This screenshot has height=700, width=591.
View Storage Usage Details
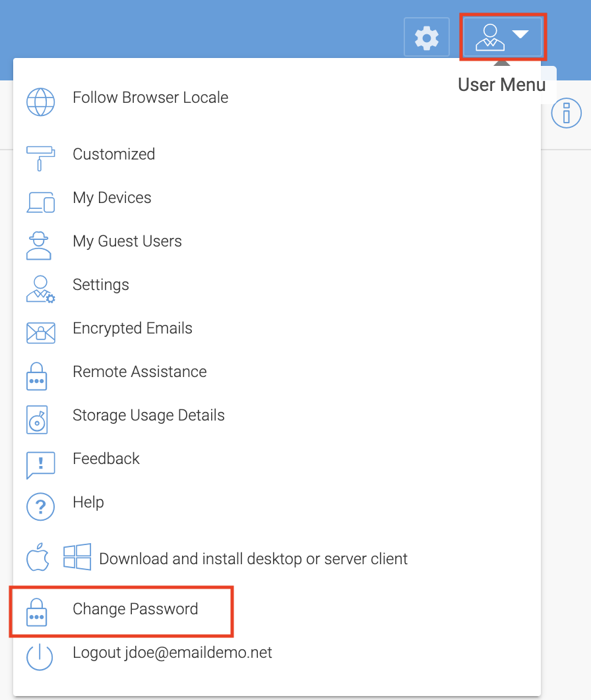pos(149,415)
